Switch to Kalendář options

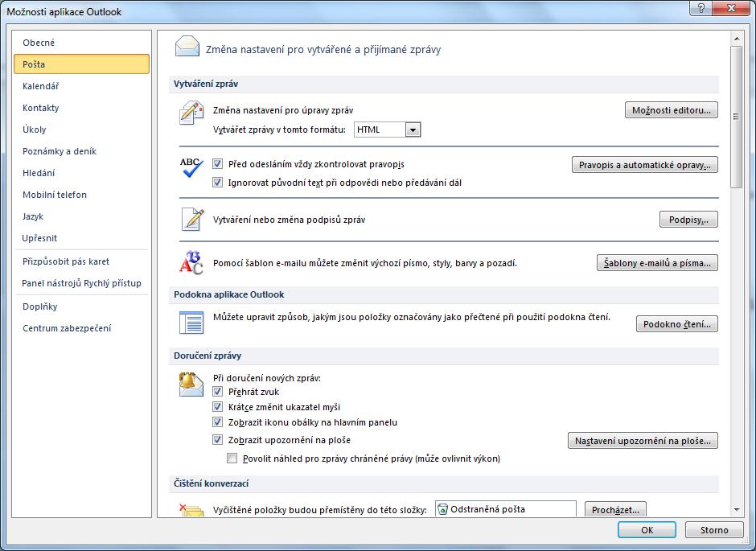[81, 86]
